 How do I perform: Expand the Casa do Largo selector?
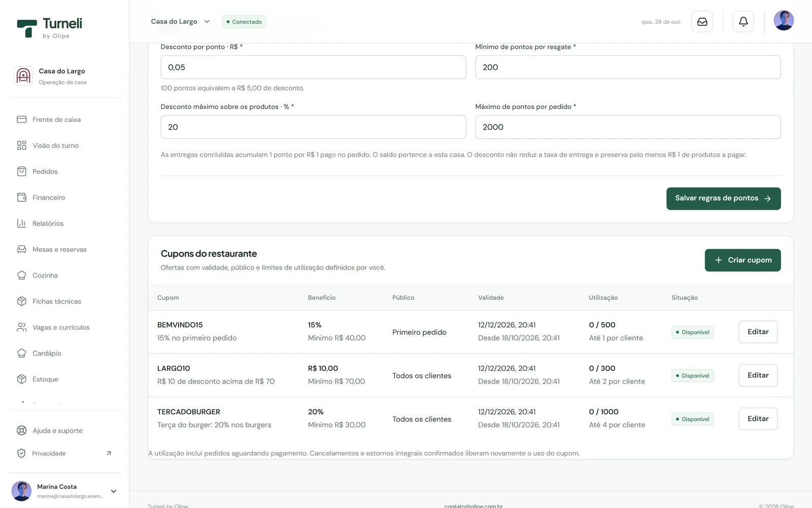(180, 21)
